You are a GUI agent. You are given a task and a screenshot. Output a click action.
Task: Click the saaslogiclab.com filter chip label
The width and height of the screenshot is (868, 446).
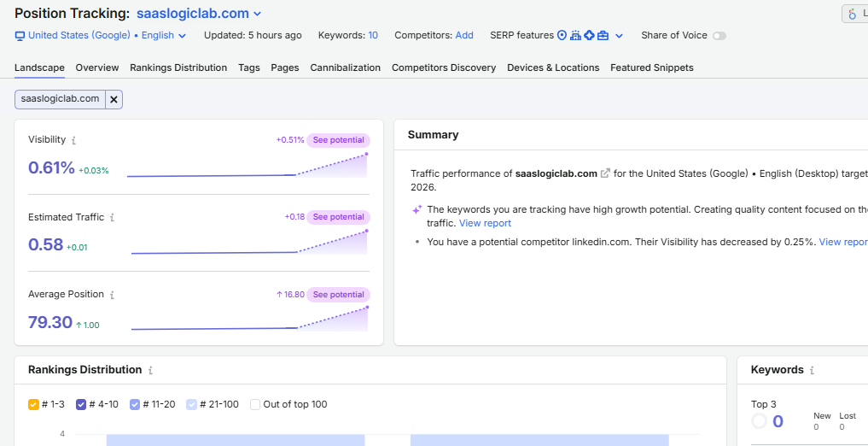61,99
